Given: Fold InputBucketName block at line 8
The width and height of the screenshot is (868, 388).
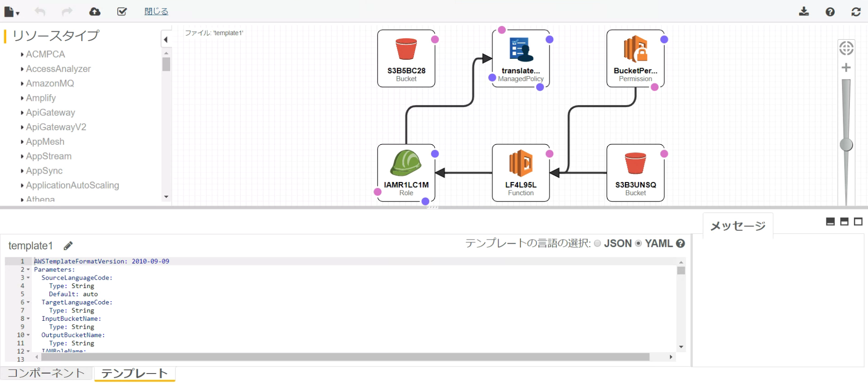Looking at the screenshot, I should click(x=28, y=319).
